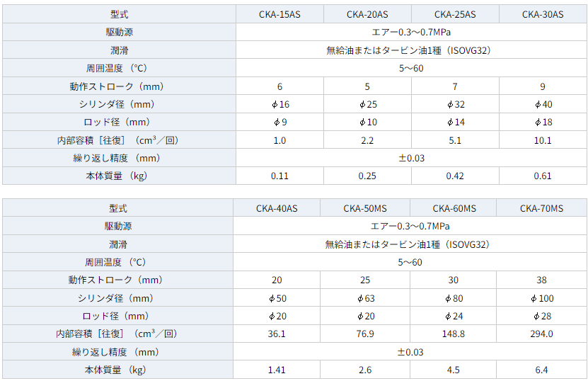Click the 38 mm stroke value

coord(541,280)
